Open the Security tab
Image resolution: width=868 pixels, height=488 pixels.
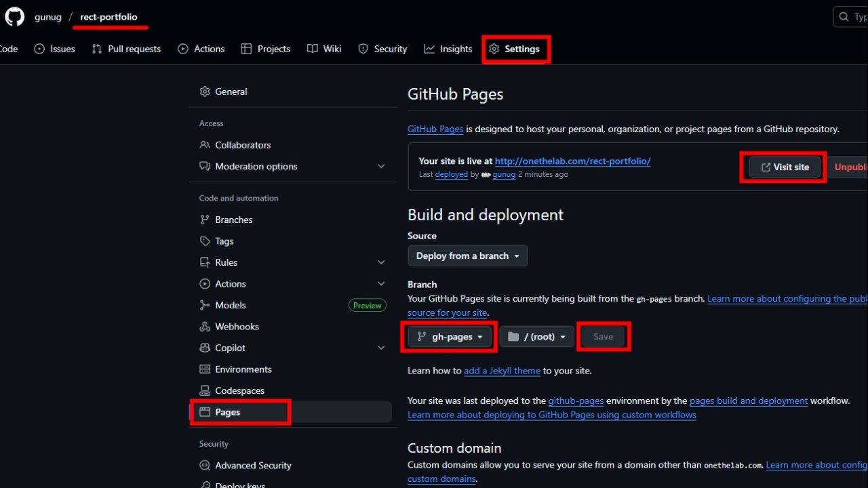pyautogui.click(x=382, y=49)
